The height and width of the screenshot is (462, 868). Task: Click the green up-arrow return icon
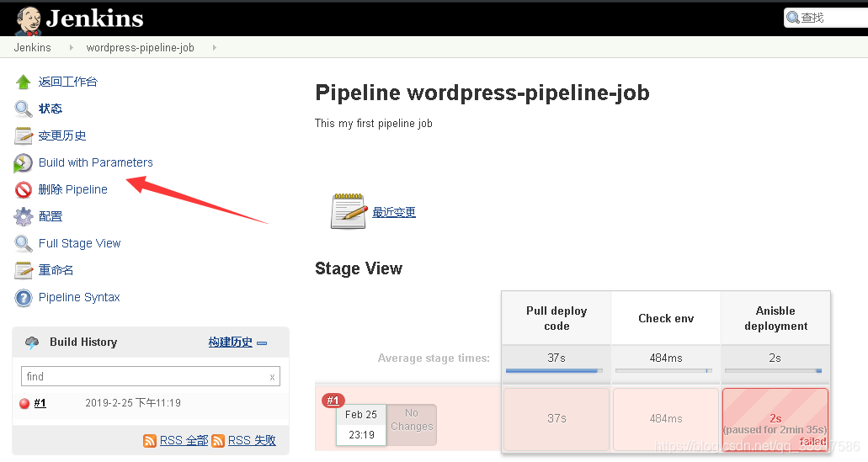pyautogui.click(x=24, y=82)
